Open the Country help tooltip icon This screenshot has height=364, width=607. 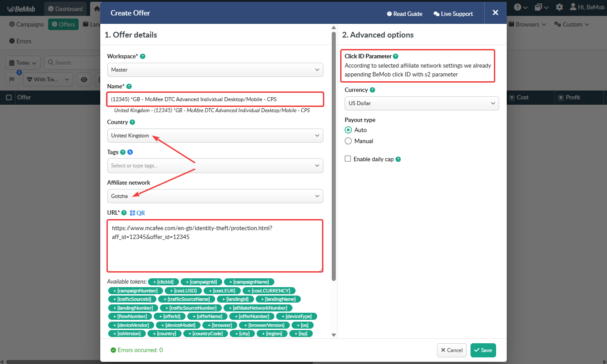[133, 122]
